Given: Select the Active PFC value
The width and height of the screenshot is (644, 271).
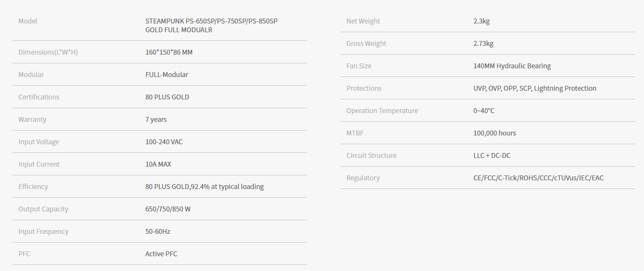Looking at the screenshot, I should click(161, 254).
